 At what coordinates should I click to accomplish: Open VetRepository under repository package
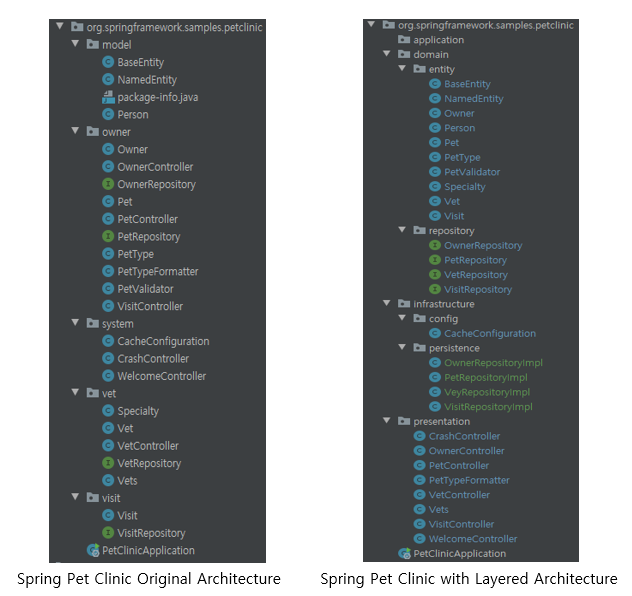476,274
